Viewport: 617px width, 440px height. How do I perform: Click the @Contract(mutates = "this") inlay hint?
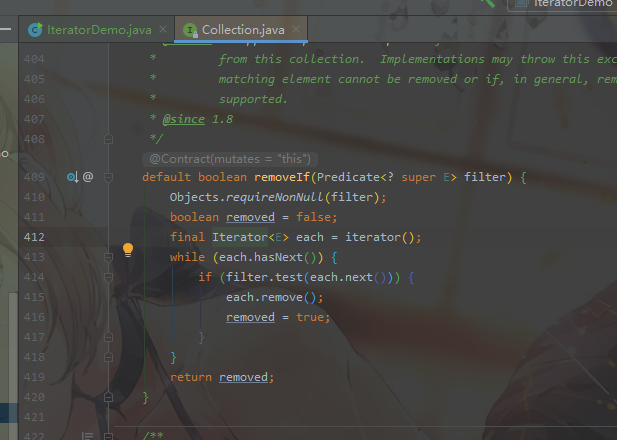pyautogui.click(x=230, y=159)
